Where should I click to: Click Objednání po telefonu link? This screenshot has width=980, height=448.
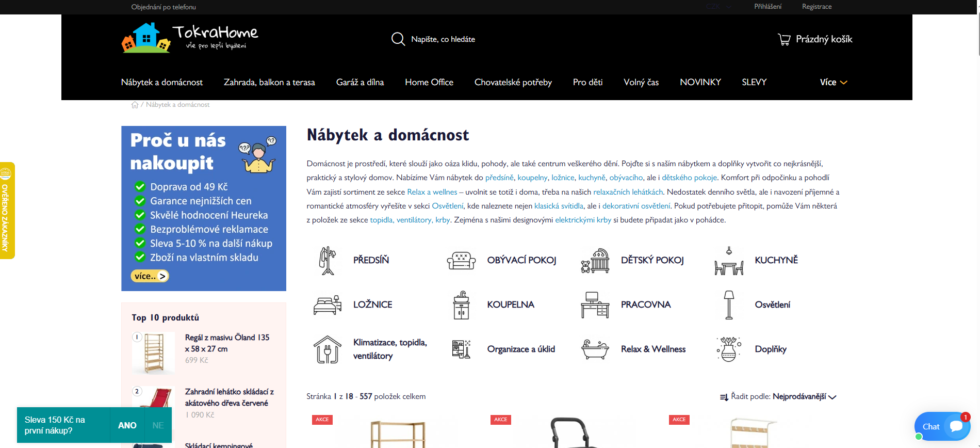(164, 7)
